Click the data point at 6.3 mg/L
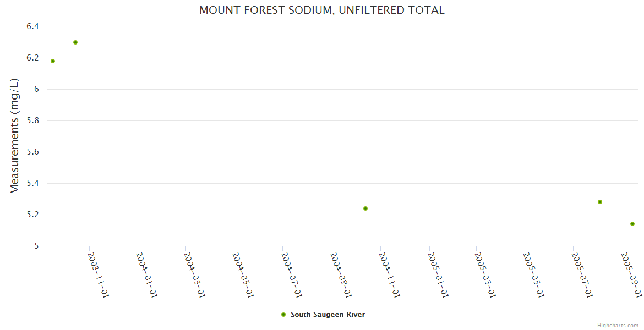644x330 pixels. pyautogui.click(x=75, y=42)
